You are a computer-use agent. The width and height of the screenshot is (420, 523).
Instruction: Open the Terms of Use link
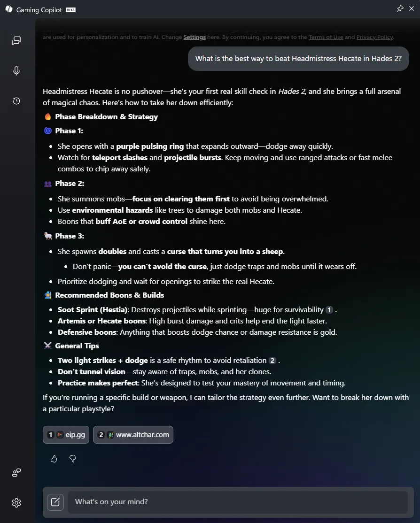tap(326, 37)
